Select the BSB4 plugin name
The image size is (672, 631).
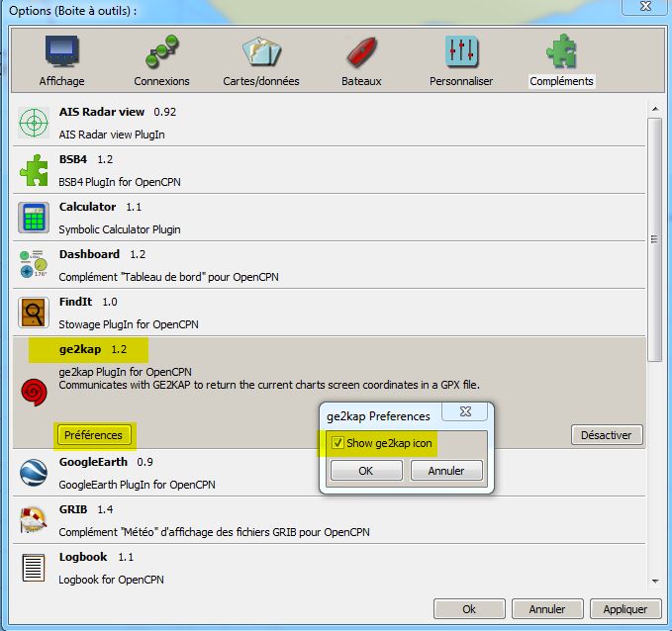coord(73,159)
